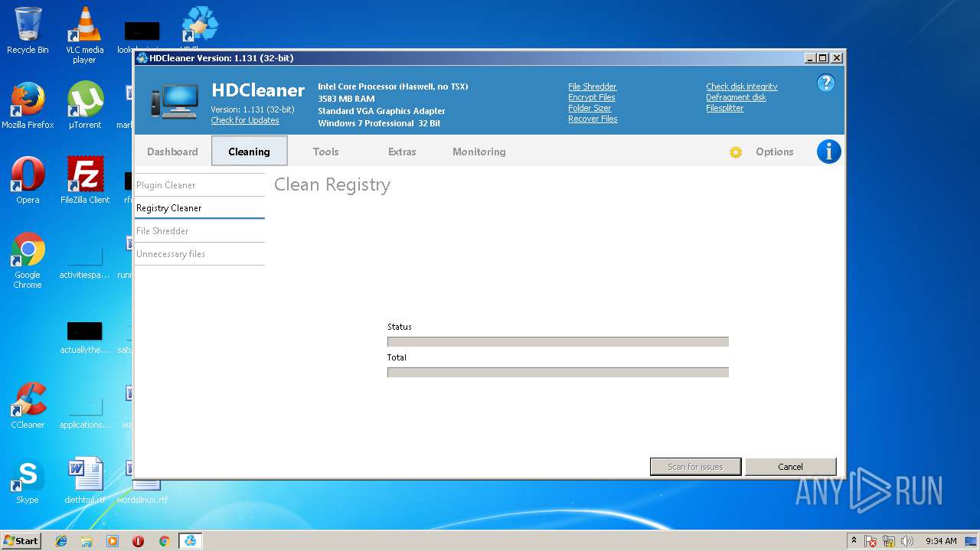Launch Skype desktop shortcut
The height and width of the screenshot is (551, 980).
coord(28,481)
